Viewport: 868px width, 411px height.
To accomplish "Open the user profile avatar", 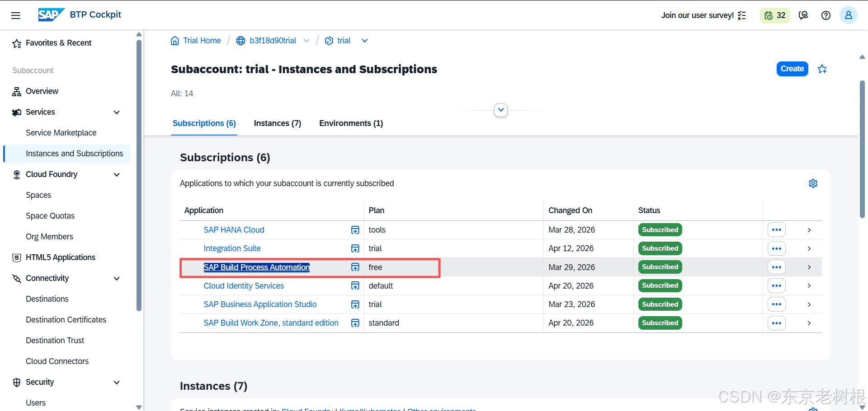I will [x=848, y=15].
